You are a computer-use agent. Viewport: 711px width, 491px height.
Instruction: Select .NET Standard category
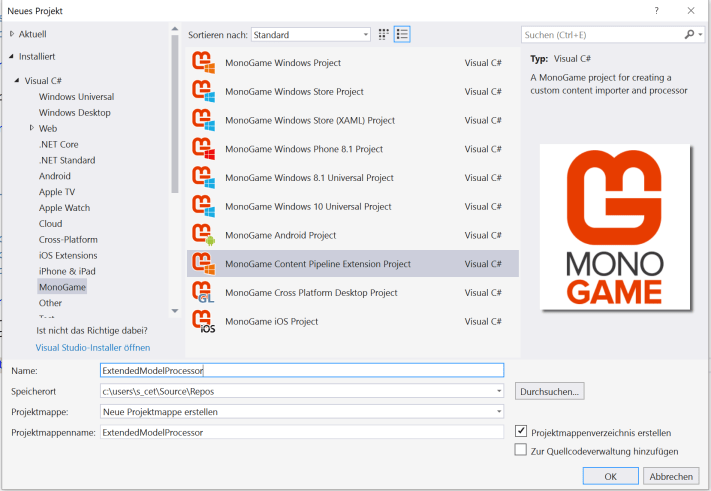point(67,160)
